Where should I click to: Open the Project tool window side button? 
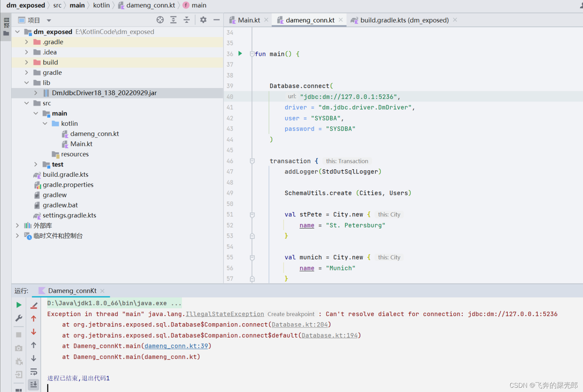coord(6,27)
